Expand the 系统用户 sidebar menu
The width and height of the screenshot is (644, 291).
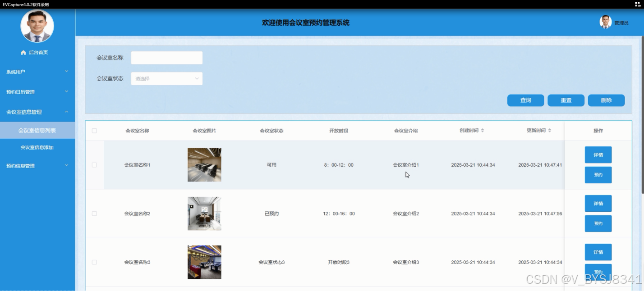[37, 72]
